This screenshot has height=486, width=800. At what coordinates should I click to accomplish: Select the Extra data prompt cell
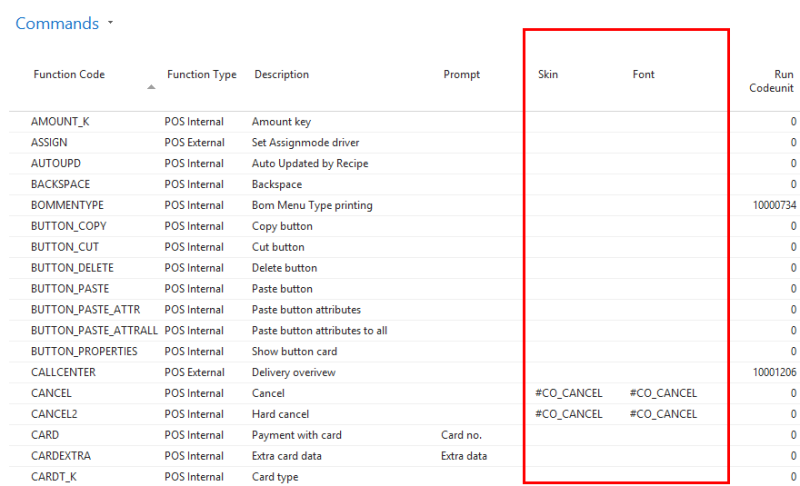point(464,456)
